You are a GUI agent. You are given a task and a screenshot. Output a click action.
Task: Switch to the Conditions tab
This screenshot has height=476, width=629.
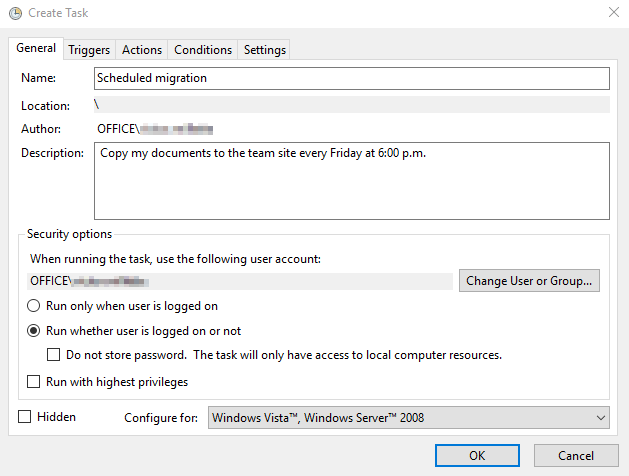pos(203,50)
